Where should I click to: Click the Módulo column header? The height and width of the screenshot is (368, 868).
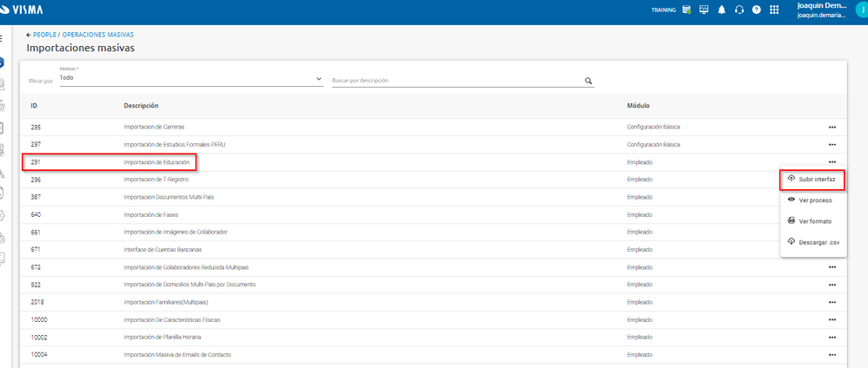pos(638,105)
